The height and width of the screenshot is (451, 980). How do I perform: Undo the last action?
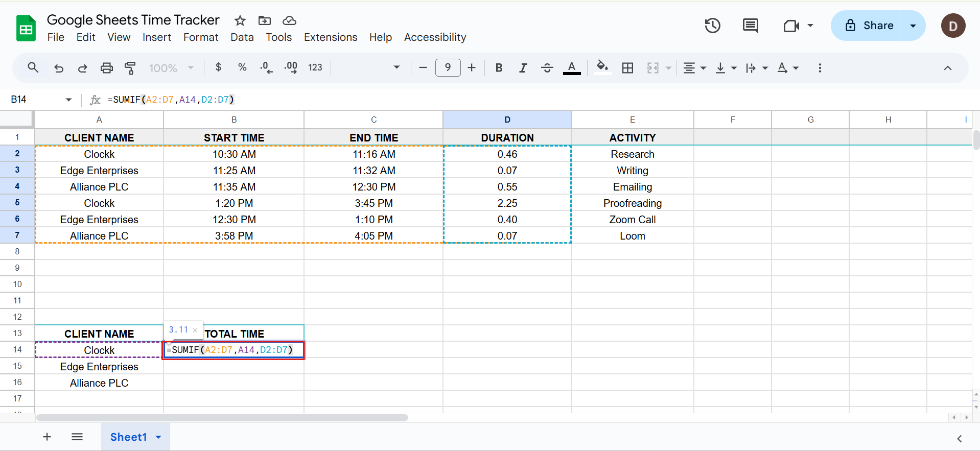pos(59,68)
